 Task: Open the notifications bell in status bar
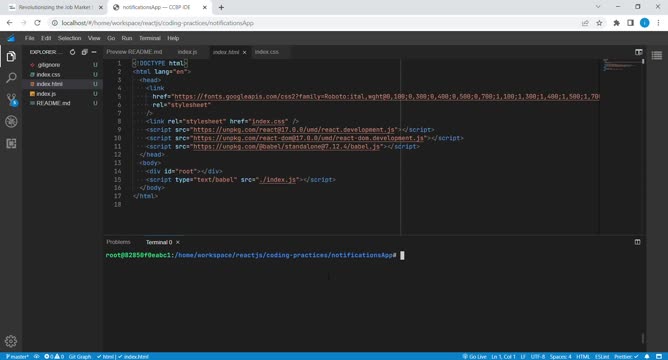point(647,357)
